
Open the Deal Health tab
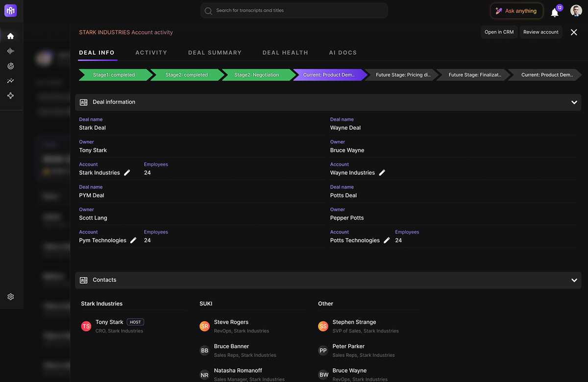(x=285, y=52)
